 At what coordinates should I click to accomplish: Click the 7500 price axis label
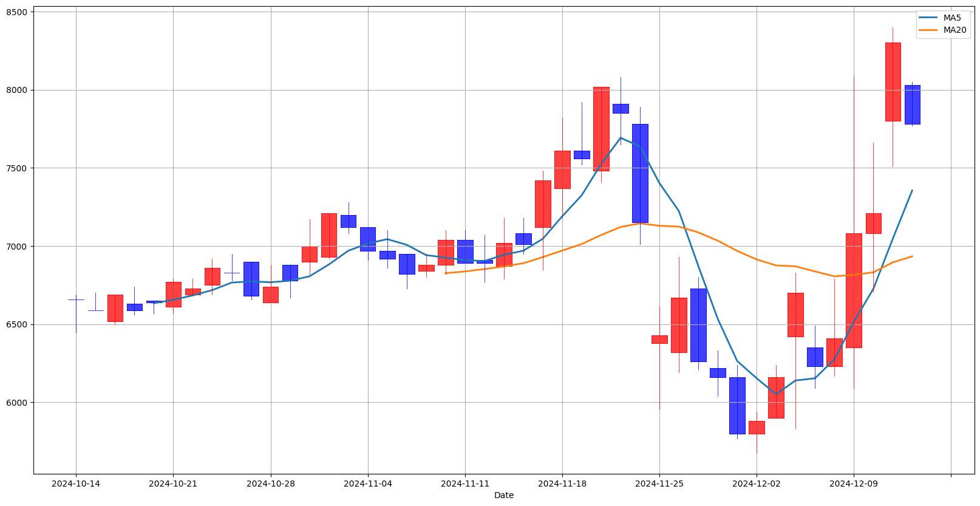click(x=18, y=168)
